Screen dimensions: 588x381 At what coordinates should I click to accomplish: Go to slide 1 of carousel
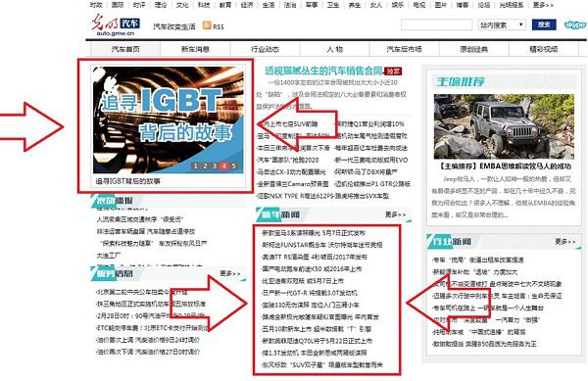point(195,166)
